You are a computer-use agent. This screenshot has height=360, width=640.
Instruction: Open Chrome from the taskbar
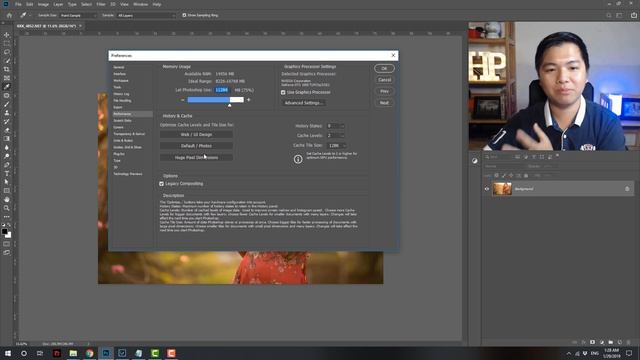tap(89, 353)
